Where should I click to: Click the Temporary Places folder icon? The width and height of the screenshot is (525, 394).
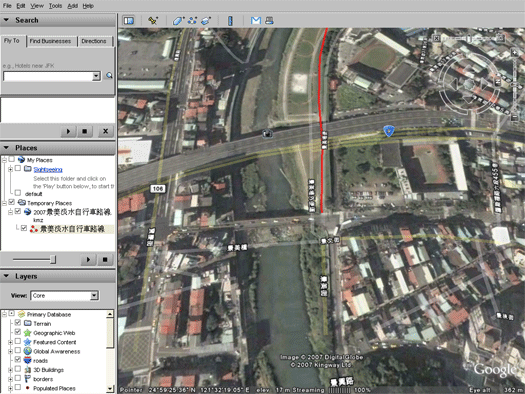click(22, 203)
